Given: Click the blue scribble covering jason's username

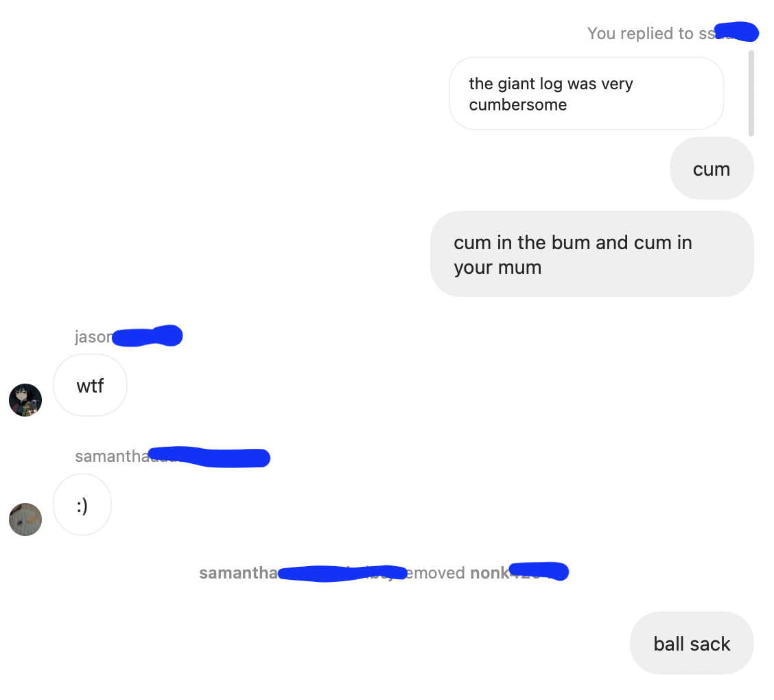Looking at the screenshot, I should (x=147, y=336).
